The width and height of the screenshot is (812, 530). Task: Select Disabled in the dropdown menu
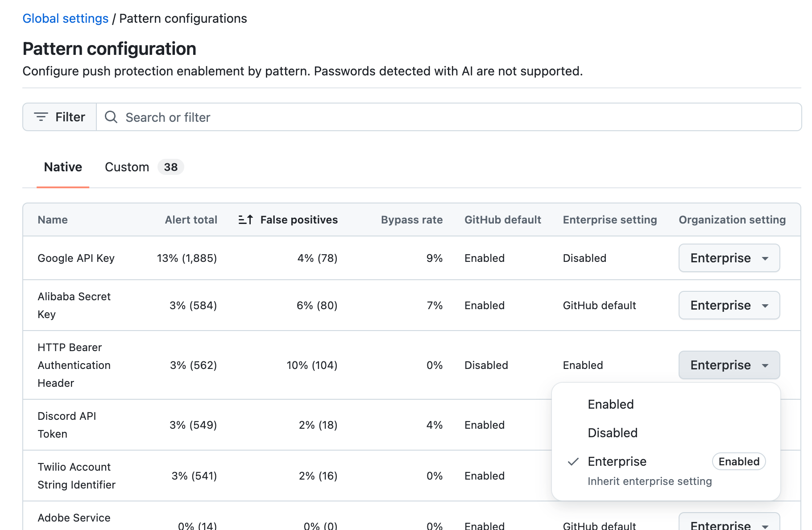click(613, 433)
